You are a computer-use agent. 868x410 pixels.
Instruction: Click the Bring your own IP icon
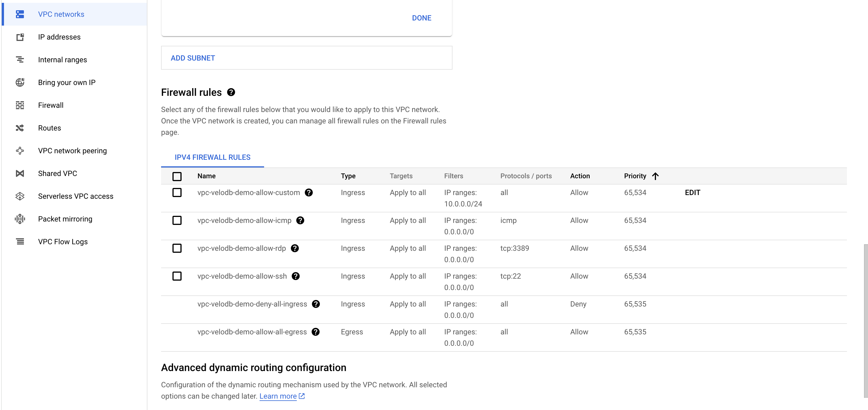click(x=20, y=82)
